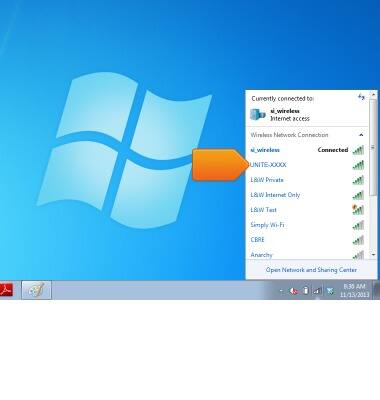Open the active taskbar application button
The image size is (380, 400).
click(36, 290)
